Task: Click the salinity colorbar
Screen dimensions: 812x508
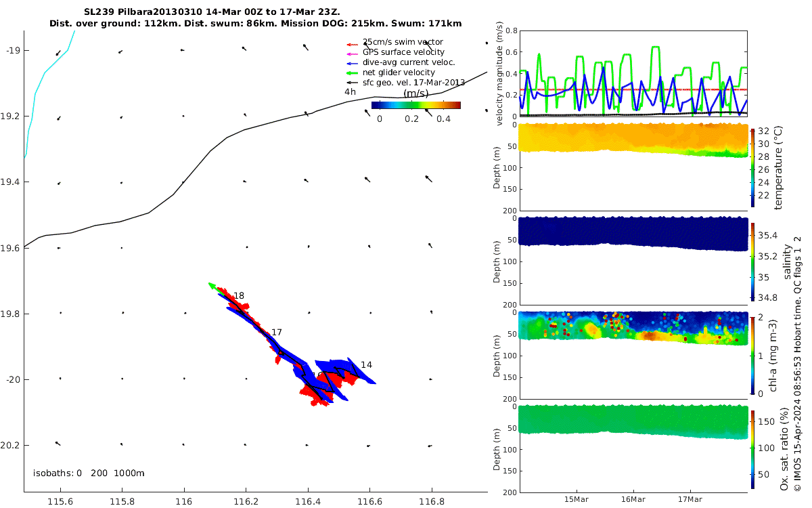Action: 752,261
